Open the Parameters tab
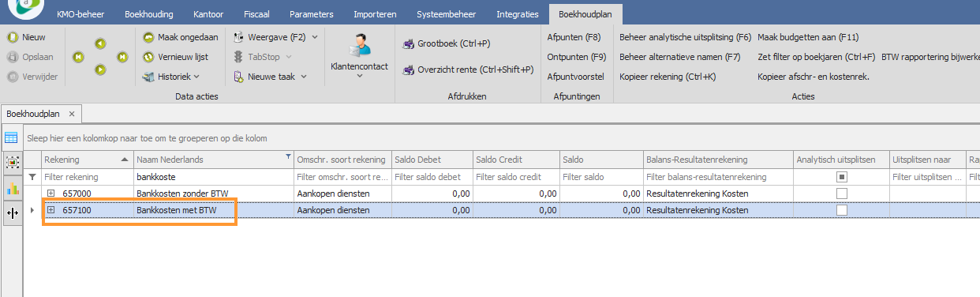 (311, 14)
